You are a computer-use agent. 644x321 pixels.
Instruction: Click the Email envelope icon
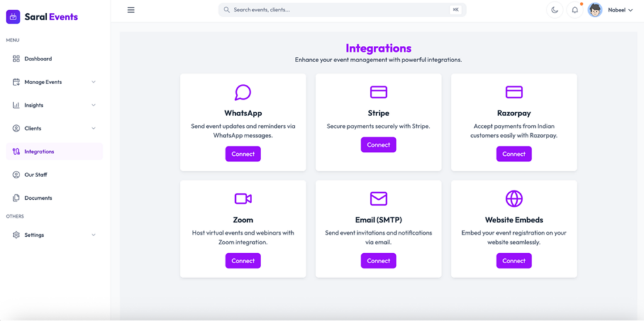[x=379, y=199]
